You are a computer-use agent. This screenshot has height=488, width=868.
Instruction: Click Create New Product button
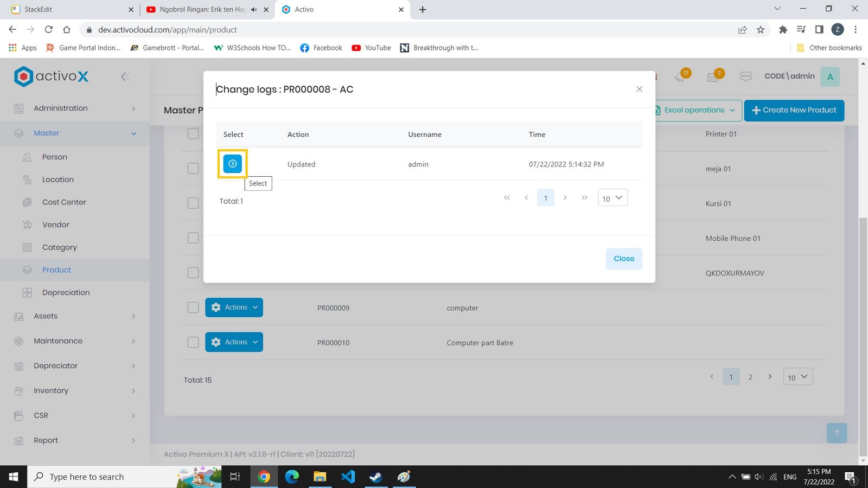[x=794, y=110]
